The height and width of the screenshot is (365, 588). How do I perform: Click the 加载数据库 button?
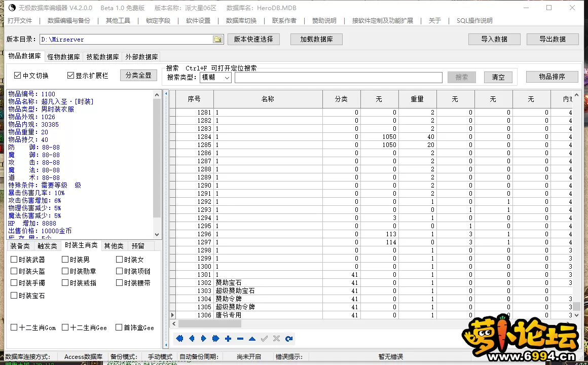(316, 40)
